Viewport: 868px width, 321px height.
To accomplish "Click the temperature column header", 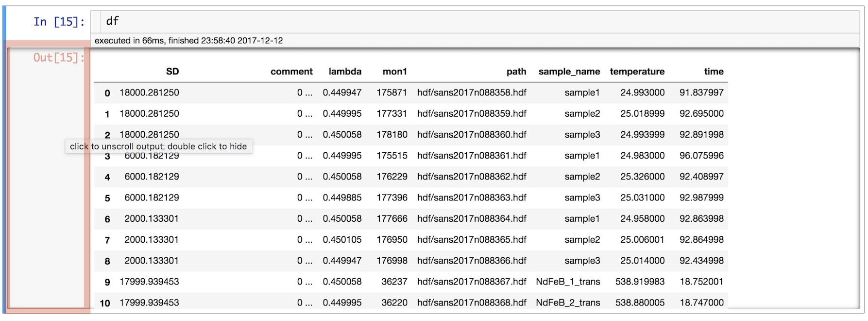I will [637, 71].
